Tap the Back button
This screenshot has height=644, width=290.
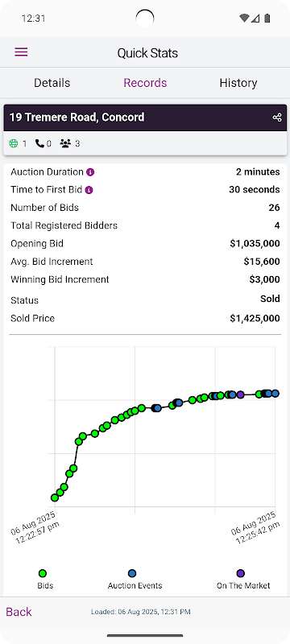[x=19, y=612]
